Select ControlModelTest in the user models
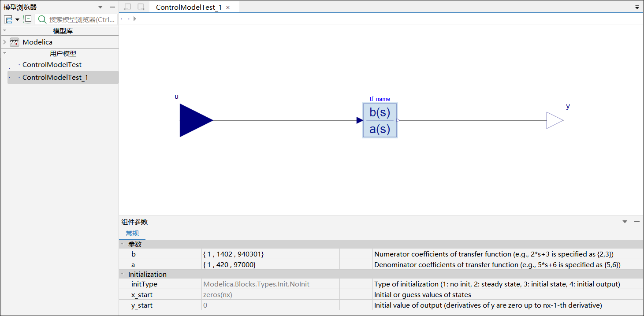644x316 pixels. (52, 64)
